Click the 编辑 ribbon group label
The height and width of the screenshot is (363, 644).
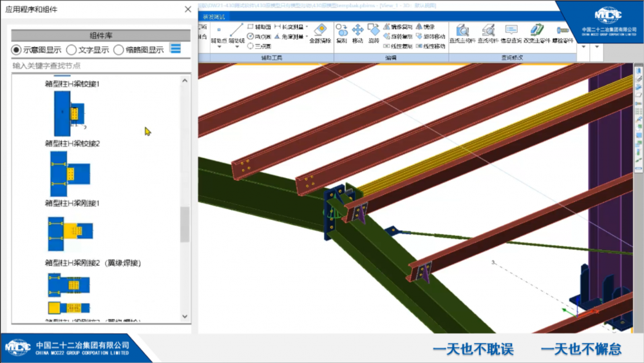click(x=391, y=58)
